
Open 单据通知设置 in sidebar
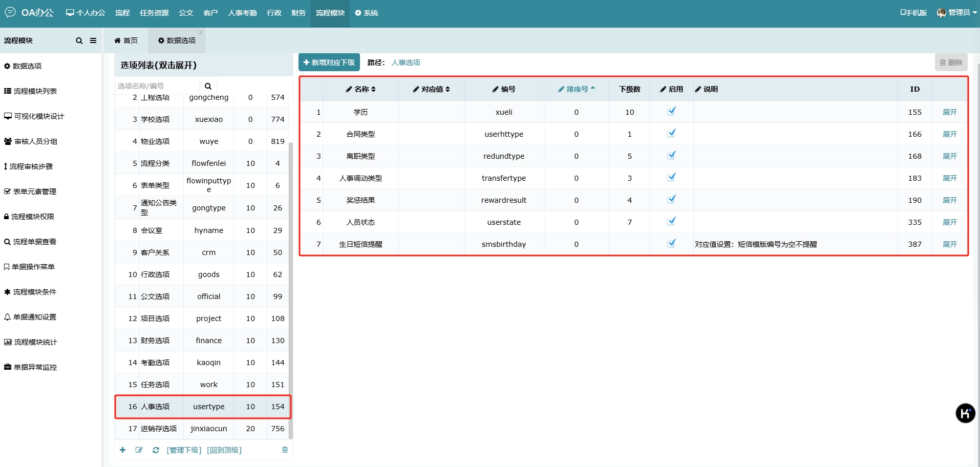[30, 317]
